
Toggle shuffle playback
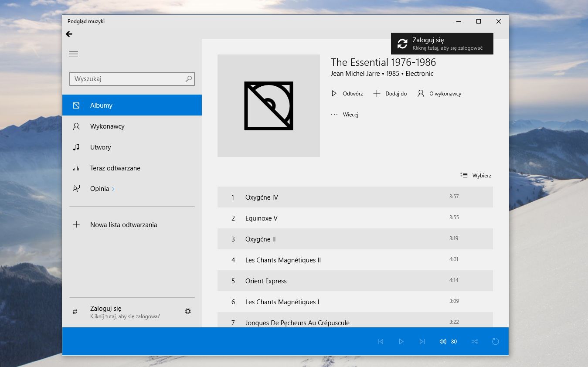(x=474, y=342)
